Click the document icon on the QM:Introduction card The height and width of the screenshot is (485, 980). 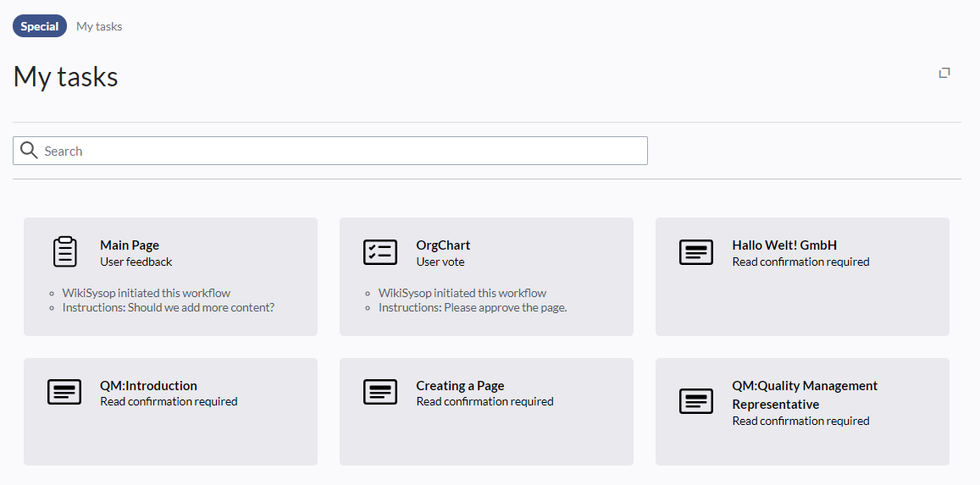tap(64, 392)
